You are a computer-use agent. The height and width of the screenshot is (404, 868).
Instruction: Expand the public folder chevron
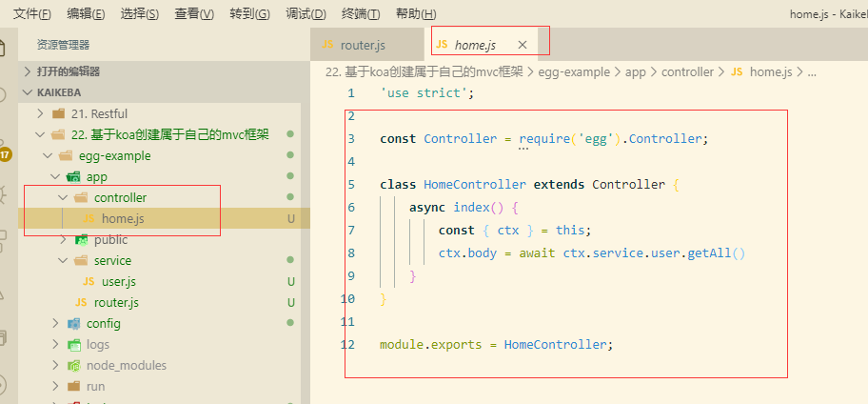coord(63,239)
